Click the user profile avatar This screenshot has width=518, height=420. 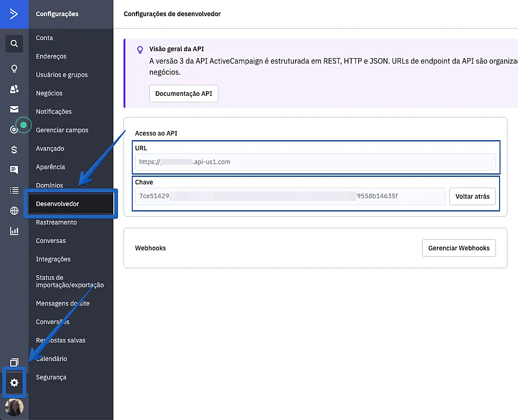pos(14,408)
